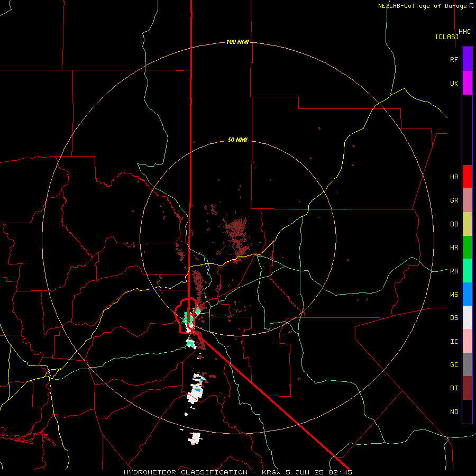
Task: Click the RF legend label
Action: [454, 59]
